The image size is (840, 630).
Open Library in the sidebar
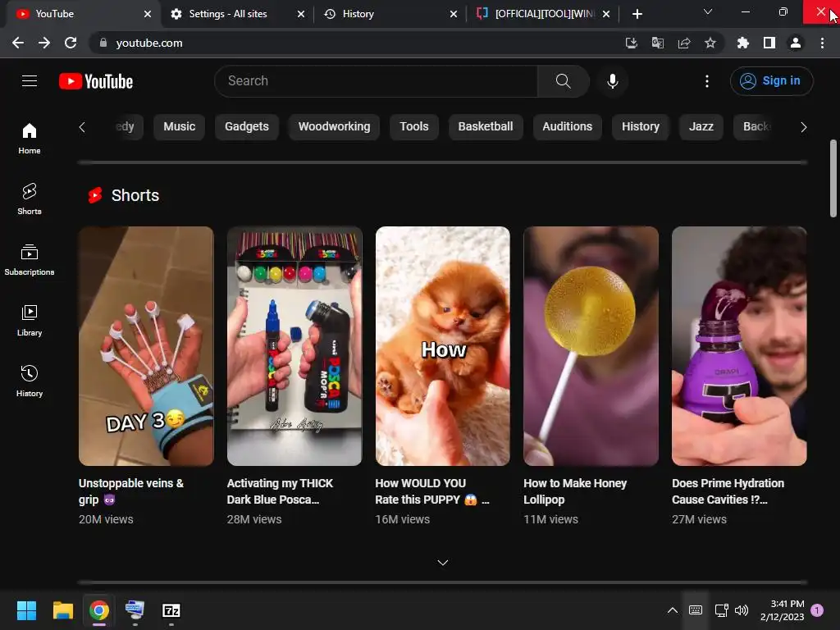(x=30, y=321)
